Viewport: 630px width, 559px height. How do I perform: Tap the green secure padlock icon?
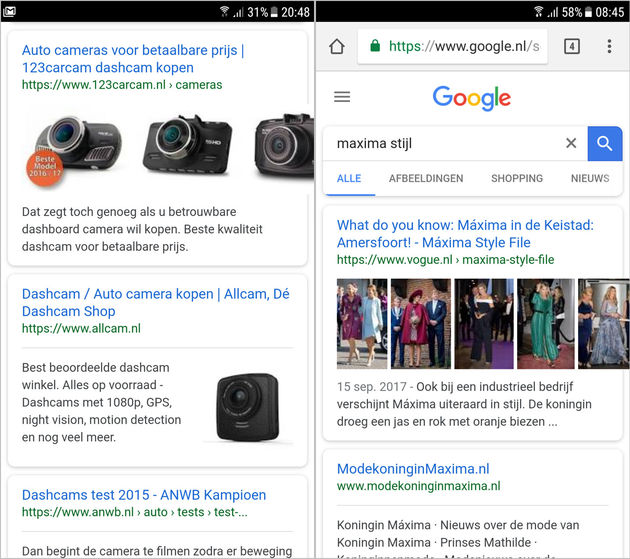[375, 46]
